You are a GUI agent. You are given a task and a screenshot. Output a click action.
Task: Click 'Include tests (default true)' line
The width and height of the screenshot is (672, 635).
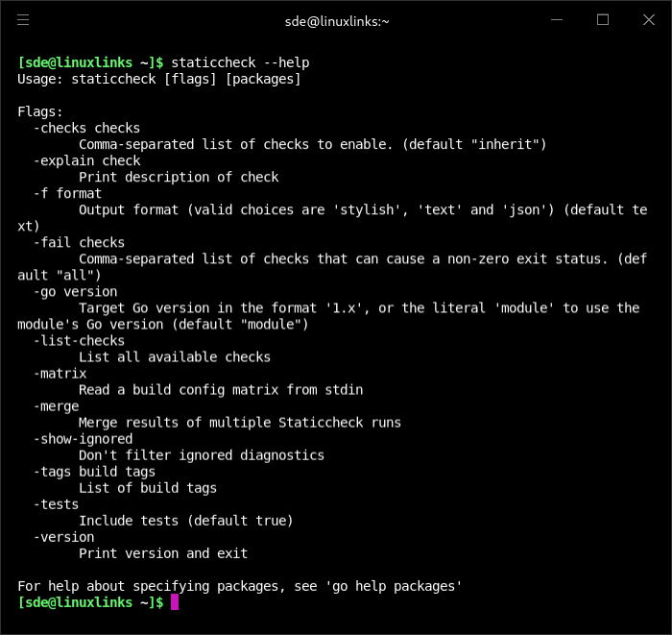pyautogui.click(x=186, y=521)
